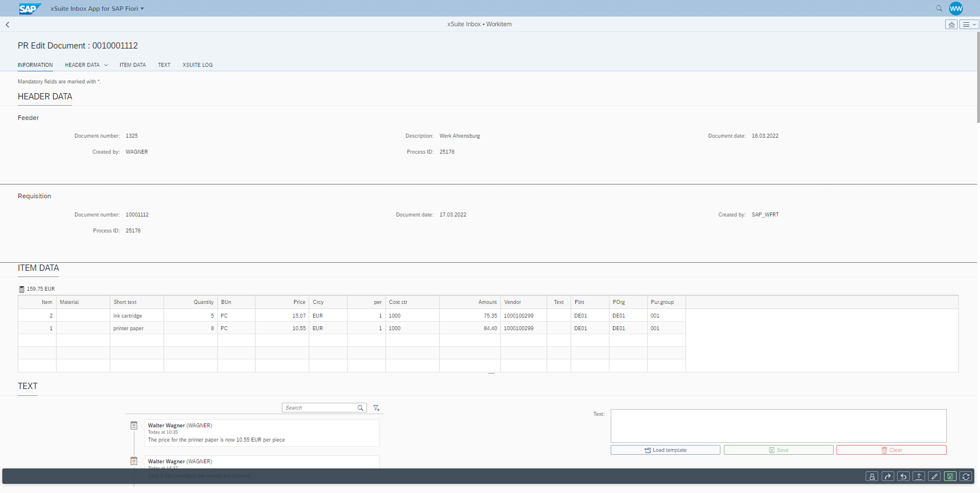Image resolution: width=980 pixels, height=493 pixels.
Task: Click the user/assign icon in footer toolbar
Action: [872, 476]
